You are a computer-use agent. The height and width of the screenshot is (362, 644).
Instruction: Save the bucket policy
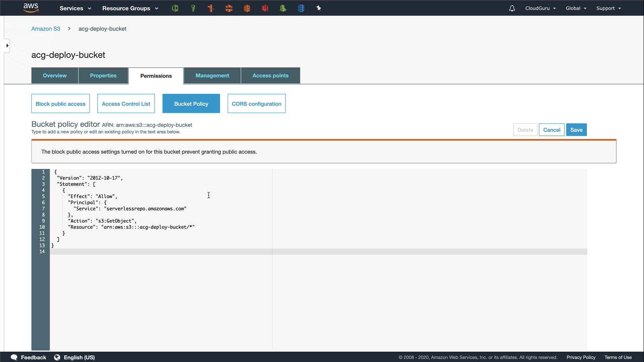pyautogui.click(x=576, y=130)
